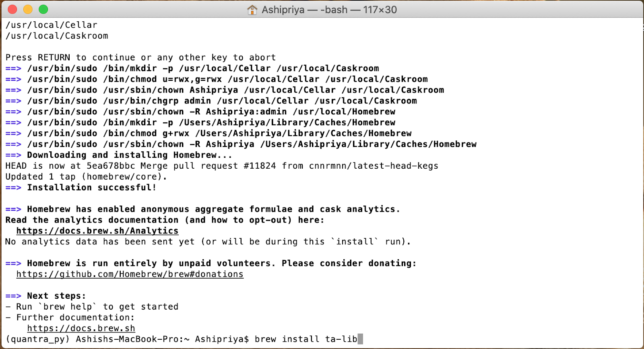Screen dimensions: 644x349
Task: Click the window title text Ashipriya -bash
Action: pyautogui.click(x=329, y=10)
